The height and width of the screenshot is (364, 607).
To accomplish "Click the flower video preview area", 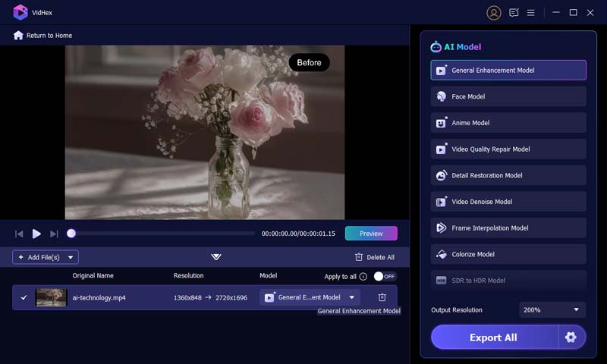I will pyautogui.click(x=205, y=132).
